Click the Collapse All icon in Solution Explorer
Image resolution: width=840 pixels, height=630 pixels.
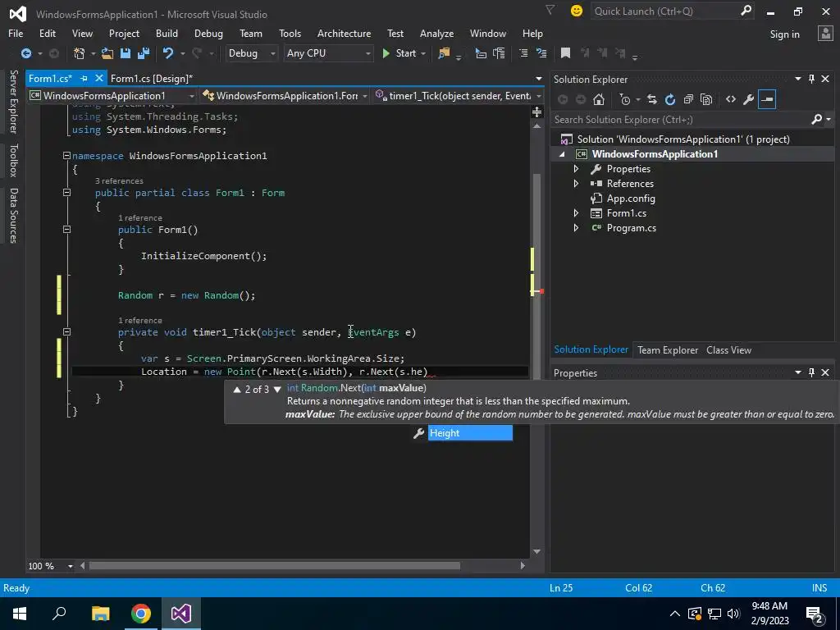pyautogui.click(x=688, y=99)
